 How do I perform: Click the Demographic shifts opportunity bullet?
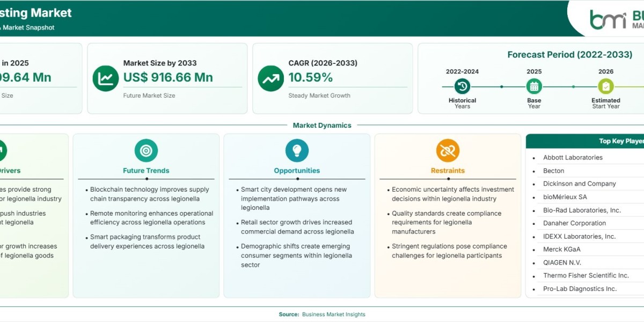point(296,255)
